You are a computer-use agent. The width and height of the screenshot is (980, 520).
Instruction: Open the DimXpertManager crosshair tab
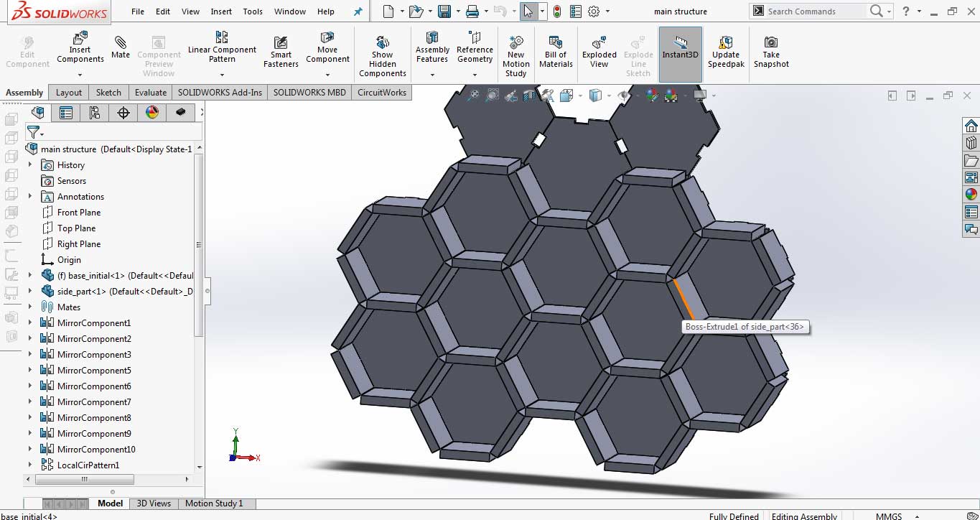coord(123,113)
